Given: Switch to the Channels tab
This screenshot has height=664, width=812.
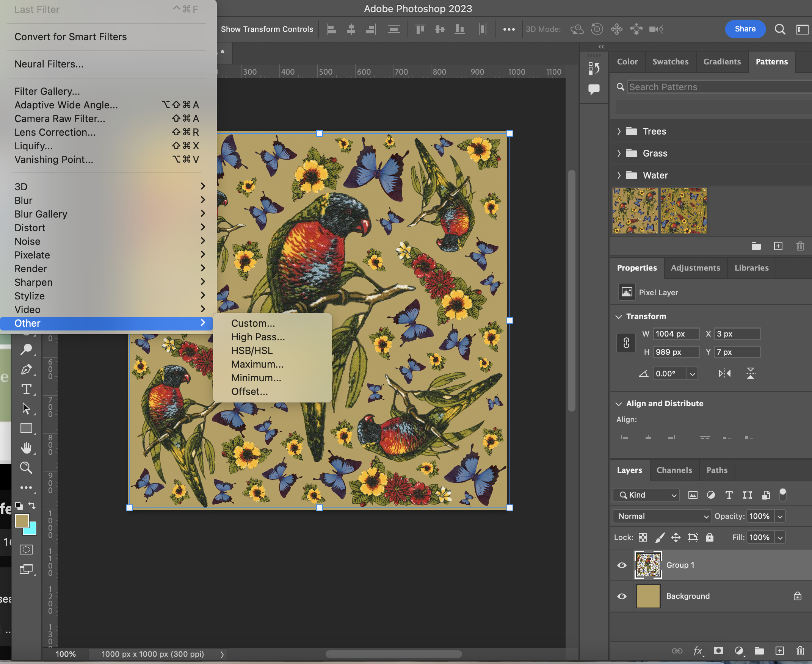Looking at the screenshot, I should click(674, 470).
